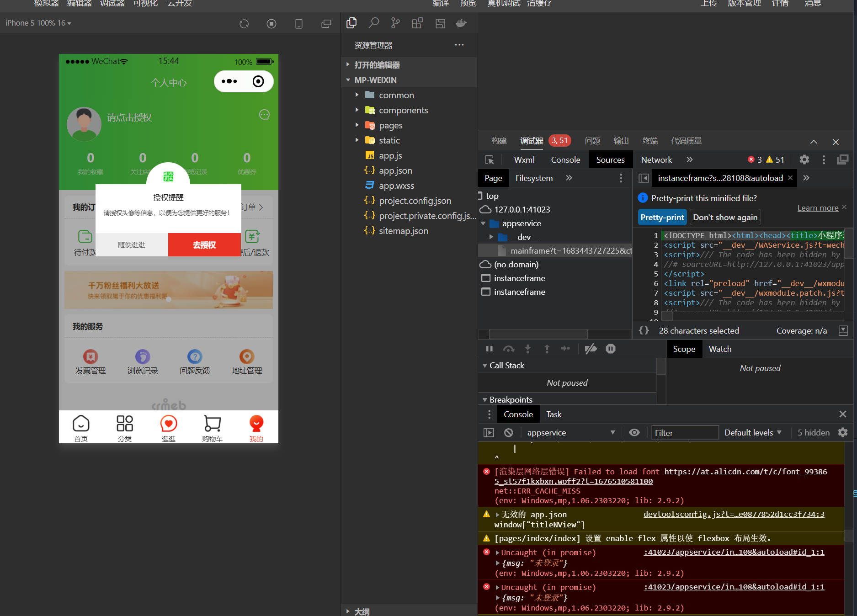Toggle the phone device view icon
Screen dimensions: 857x616
coord(299,24)
